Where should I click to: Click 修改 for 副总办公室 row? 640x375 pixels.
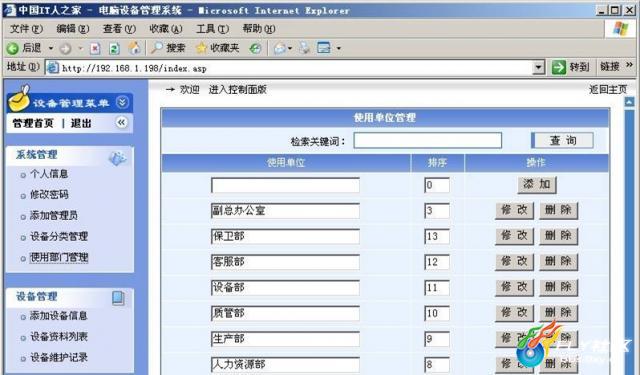pyautogui.click(x=514, y=211)
